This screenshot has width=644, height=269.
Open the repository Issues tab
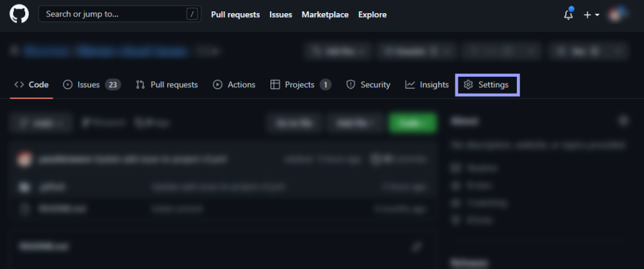tap(92, 85)
